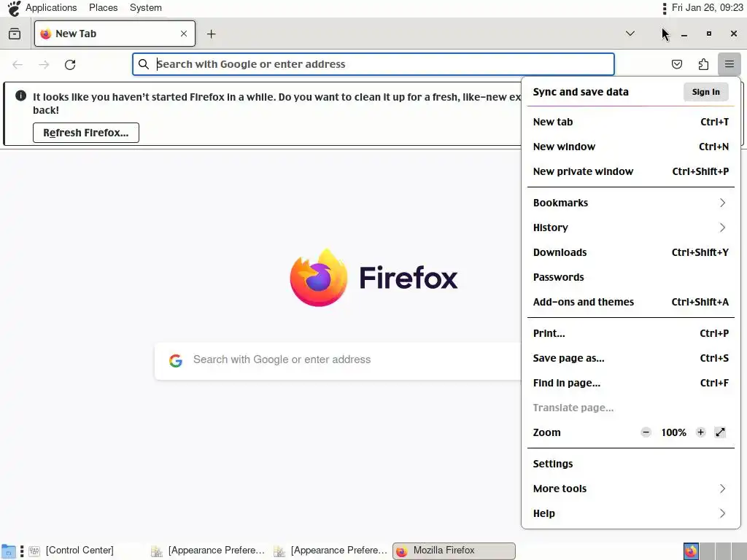747x560 pixels.
Task: Click Sync and save data heading
Action: [x=581, y=92]
